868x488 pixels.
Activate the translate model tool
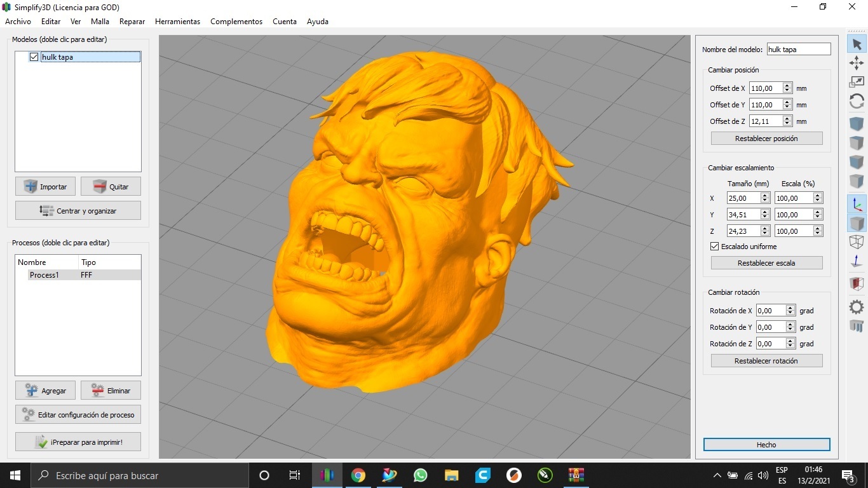(x=856, y=63)
